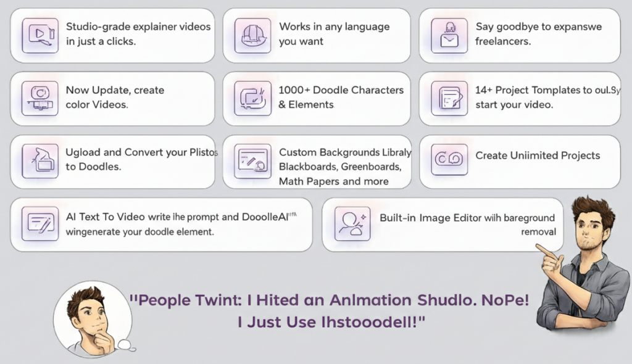Click the text "Built-in Image Editor"

coord(430,218)
